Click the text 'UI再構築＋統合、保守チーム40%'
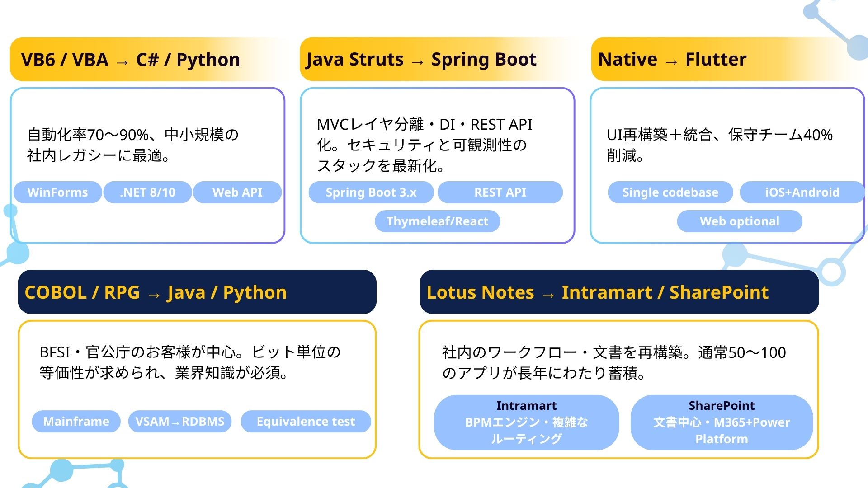868x488 pixels. click(x=720, y=135)
